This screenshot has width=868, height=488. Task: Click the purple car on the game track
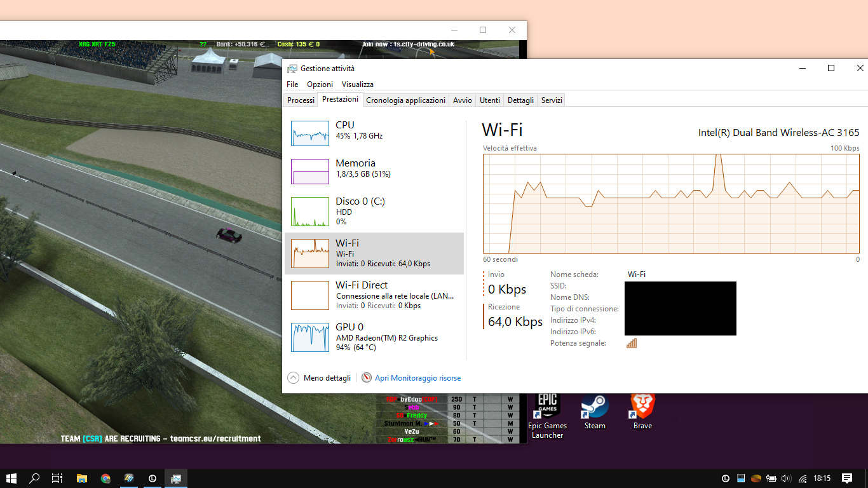point(229,235)
